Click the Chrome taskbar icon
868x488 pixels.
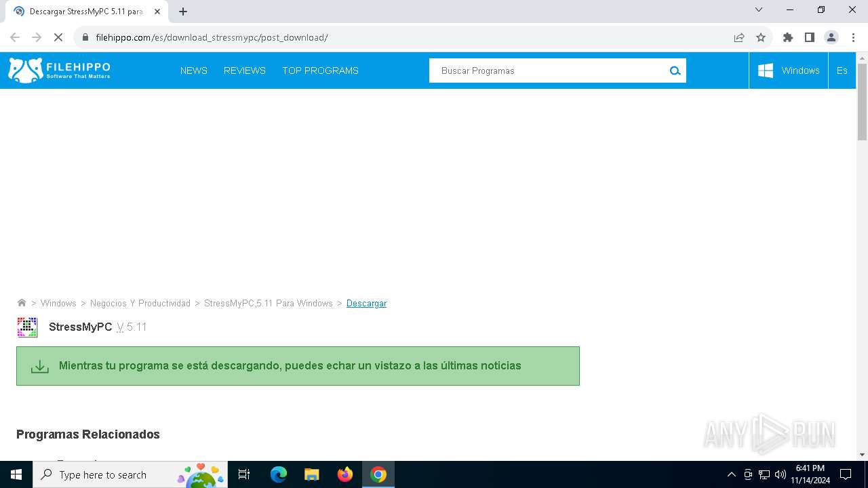tap(378, 474)
